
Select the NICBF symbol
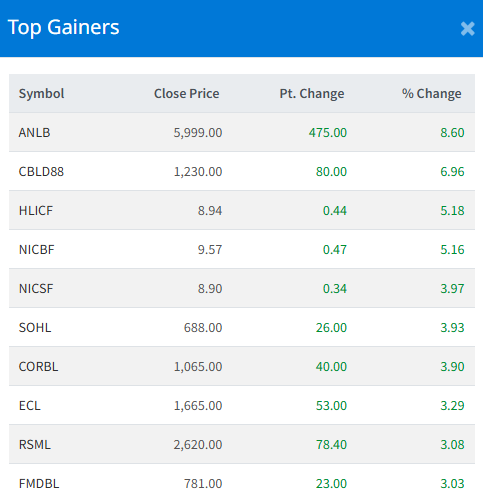click(36, 250)
